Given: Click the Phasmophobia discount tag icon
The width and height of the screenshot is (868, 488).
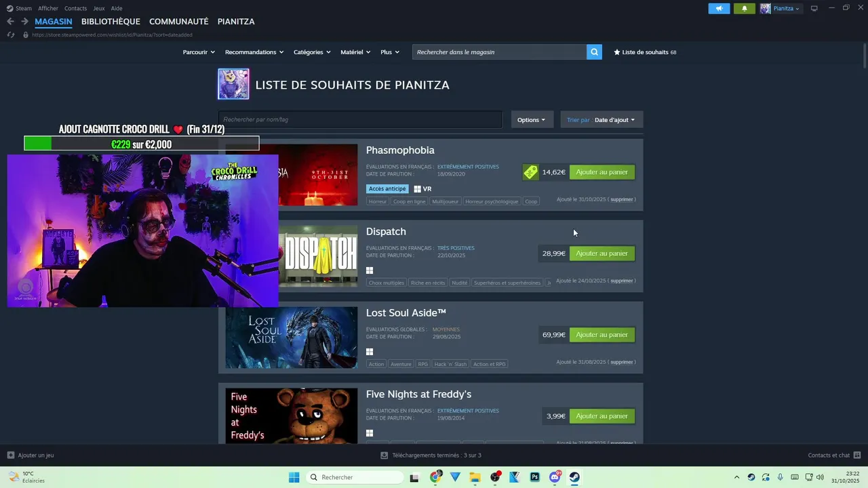Looking at the screenshot, I should coord(530,172).
